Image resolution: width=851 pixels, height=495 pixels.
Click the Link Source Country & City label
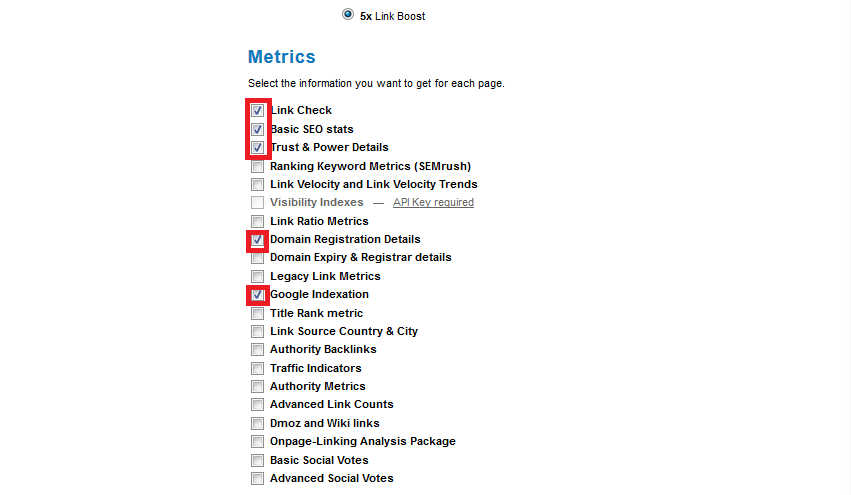344,331
